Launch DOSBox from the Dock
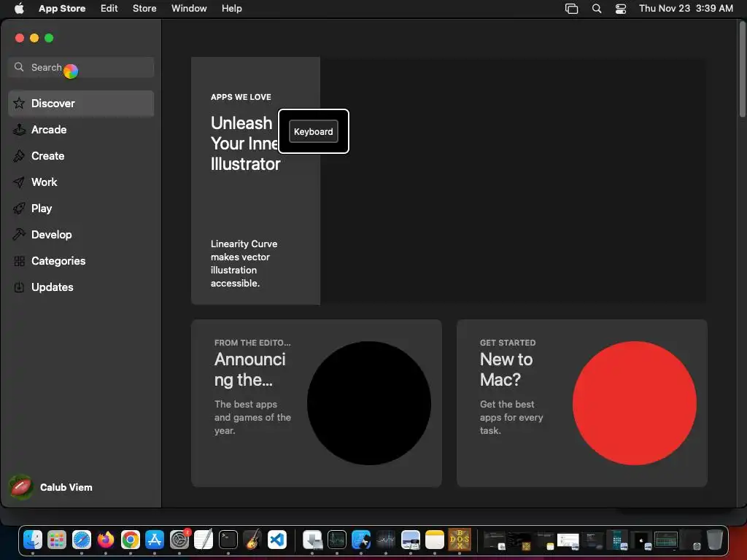 point(460,540)
